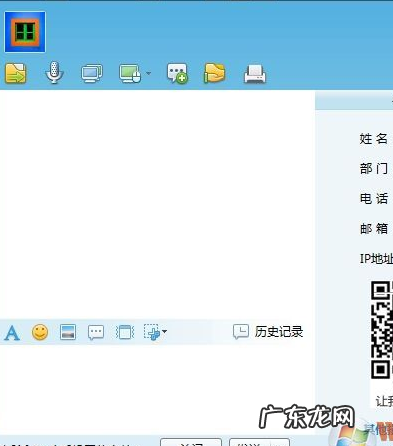Start a voice call with microphone icon
This screenshot has width=393, height=446.
click(x=54, y=72)
